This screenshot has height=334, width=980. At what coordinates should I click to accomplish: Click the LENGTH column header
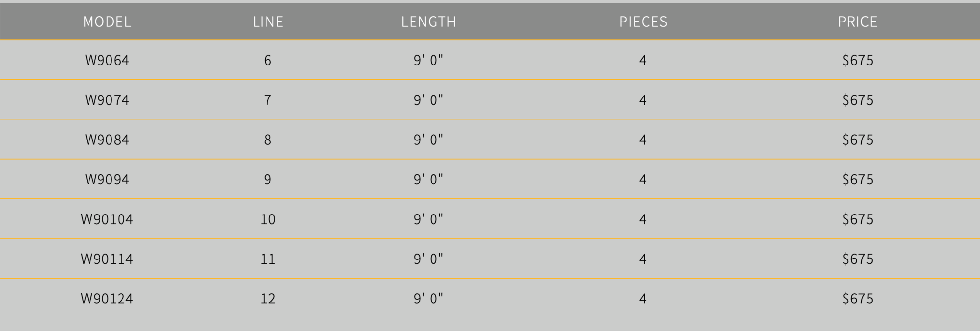(x=429, y=22)
